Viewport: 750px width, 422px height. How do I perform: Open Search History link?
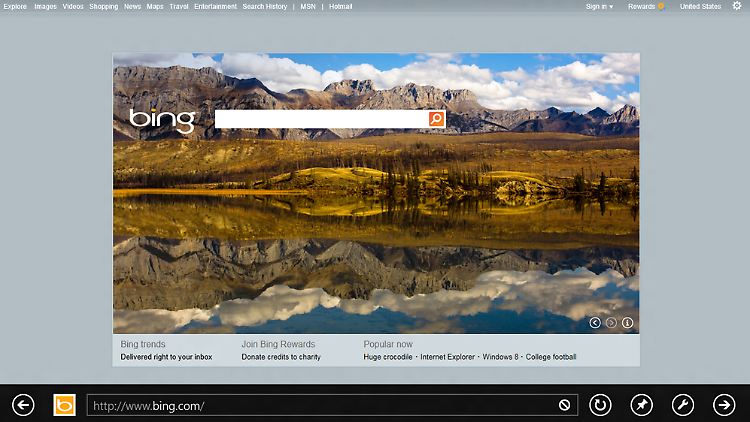(265, 6)
